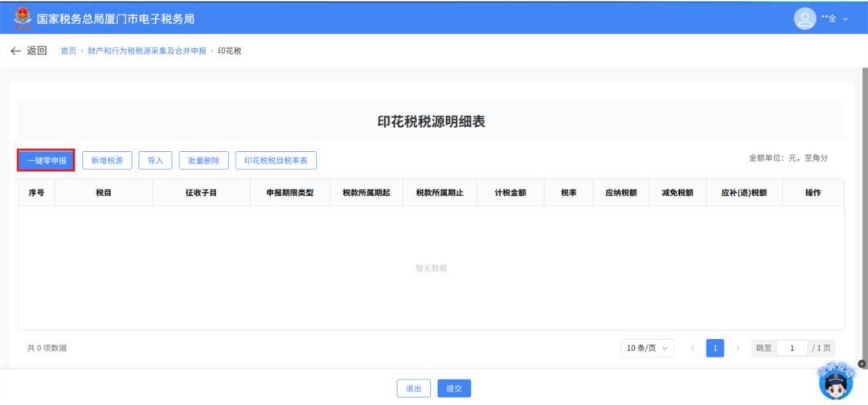Click the 退出 button
The image size is (868, 405).
[414, 388]
